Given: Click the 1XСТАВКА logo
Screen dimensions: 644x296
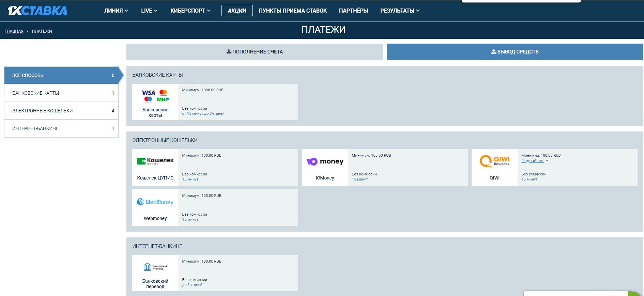Looking at the screenshot, I should (x=37, y=11).
